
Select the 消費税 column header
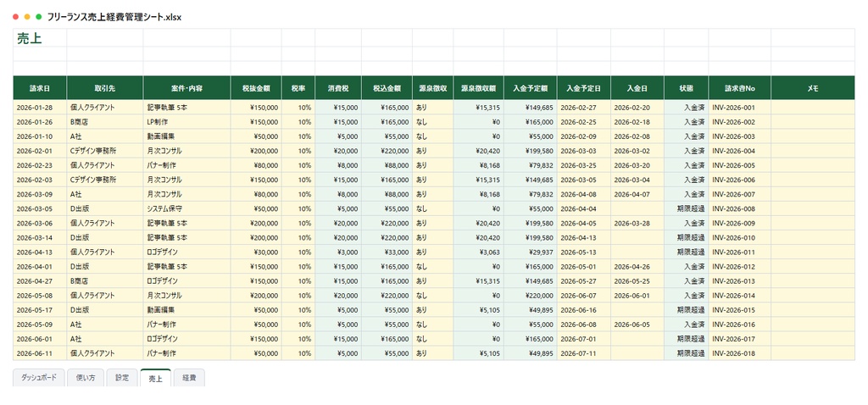pos(337,88)
